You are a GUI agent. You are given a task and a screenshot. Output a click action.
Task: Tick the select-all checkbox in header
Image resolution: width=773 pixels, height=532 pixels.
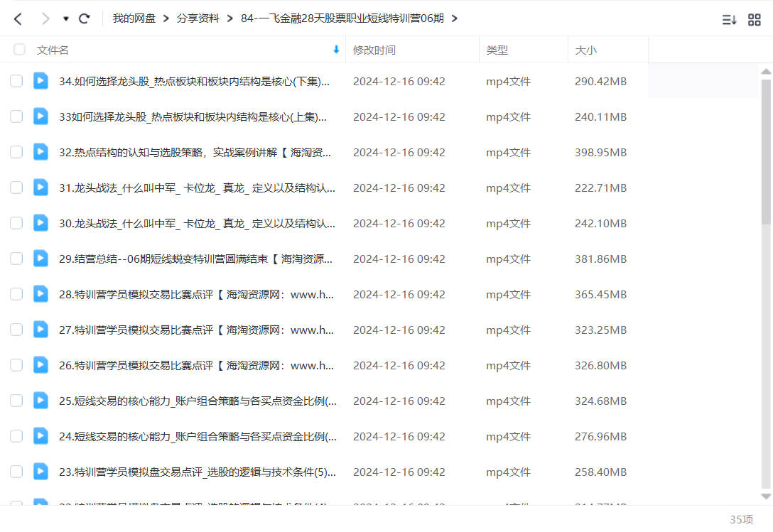click(20, 49)
